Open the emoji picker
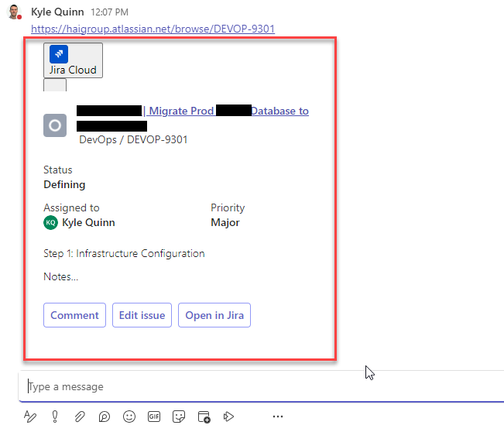Image resolution: width=504 pixels, height=432 pixels. 129,417
